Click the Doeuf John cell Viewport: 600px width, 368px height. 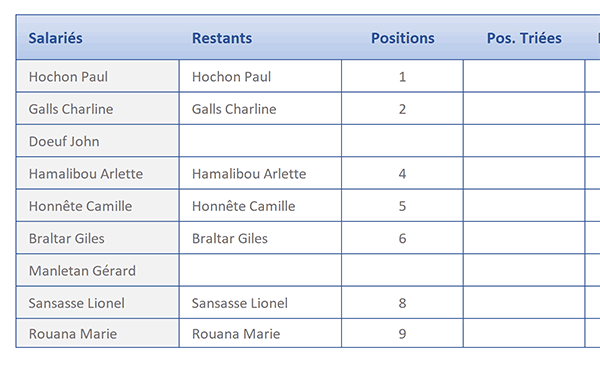(x=97, y=141)
